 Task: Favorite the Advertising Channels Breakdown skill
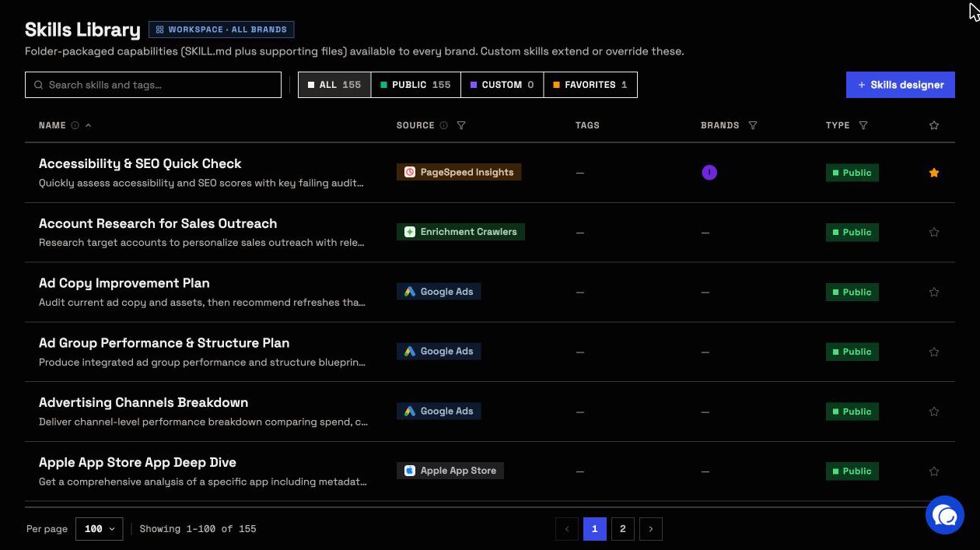934,412
